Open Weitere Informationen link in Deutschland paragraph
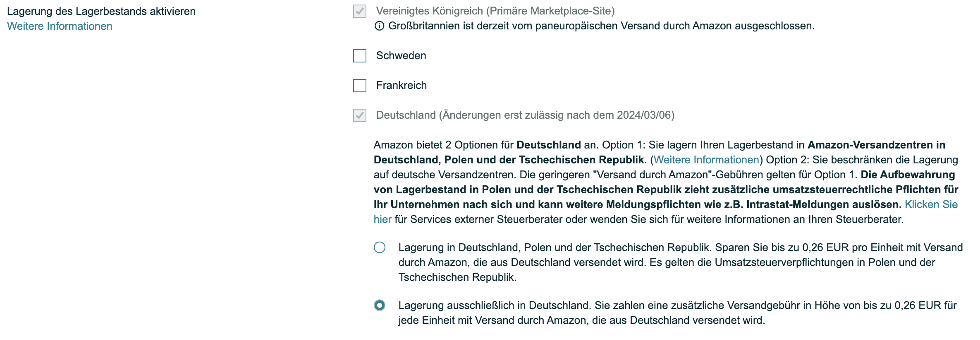The width and height of the screenshot is (980, 340). (x=706, y=160)
